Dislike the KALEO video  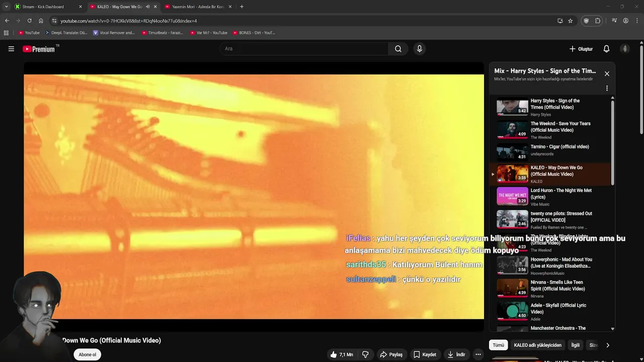point(365,354)
